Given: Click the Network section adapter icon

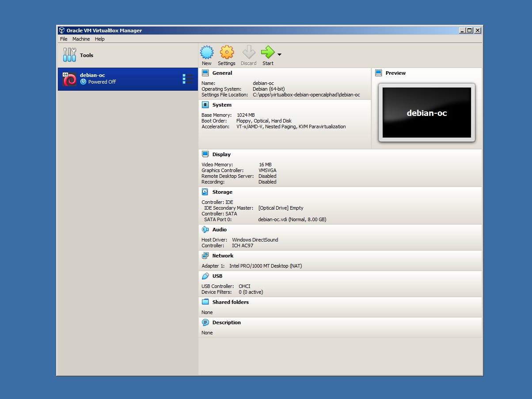Looking at the screenshot, I should click(205, 256).
